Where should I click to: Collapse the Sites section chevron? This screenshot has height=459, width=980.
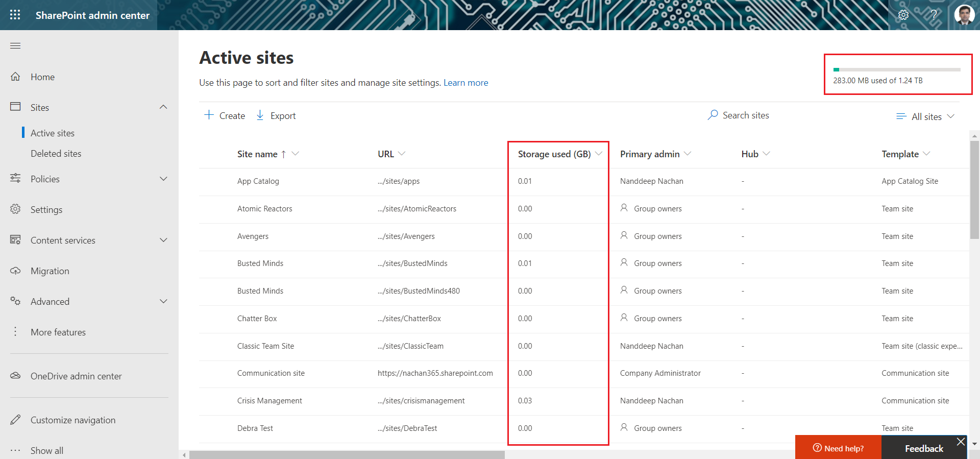pos(163,107)
